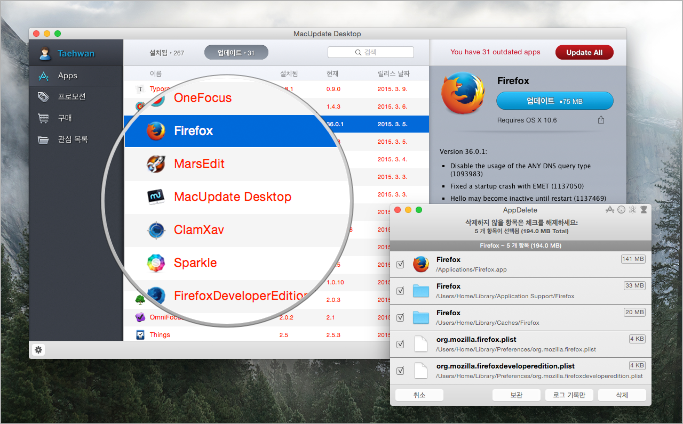Click the 141 MB size badge for Firefox.app

click(x=633, y=259)
